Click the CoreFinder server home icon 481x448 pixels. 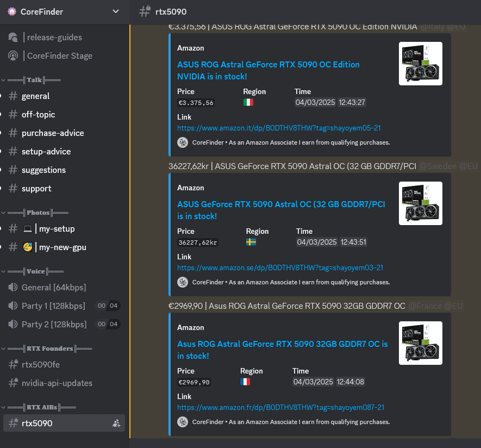coord(12,11)
